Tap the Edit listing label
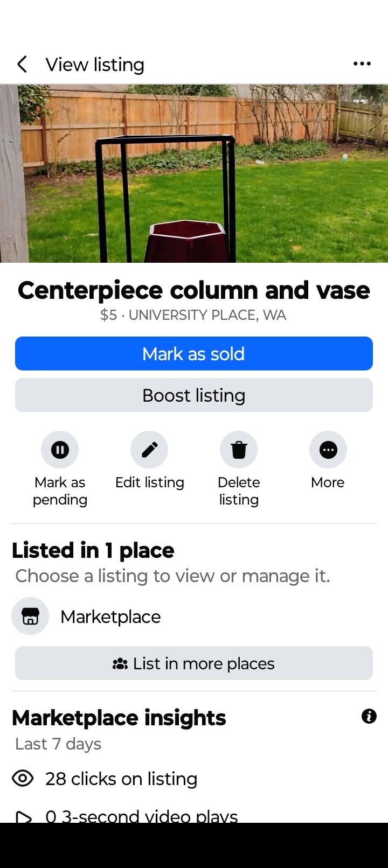Screen dimensions: 388x868 150,482
